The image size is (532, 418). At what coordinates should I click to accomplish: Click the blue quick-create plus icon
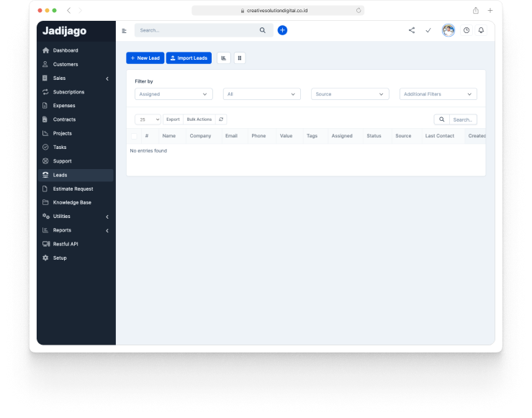[x=282, y=30]
